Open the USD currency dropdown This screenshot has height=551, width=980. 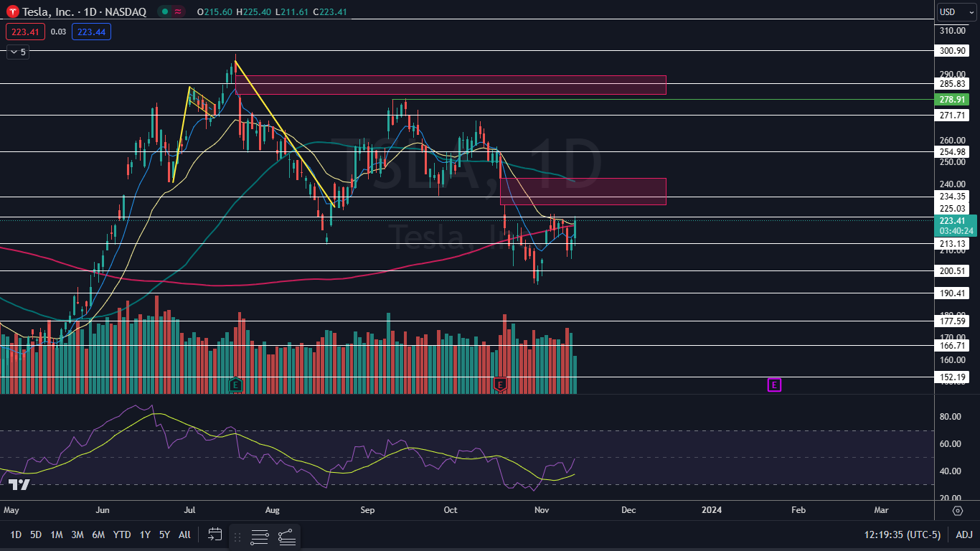[957, 11]
